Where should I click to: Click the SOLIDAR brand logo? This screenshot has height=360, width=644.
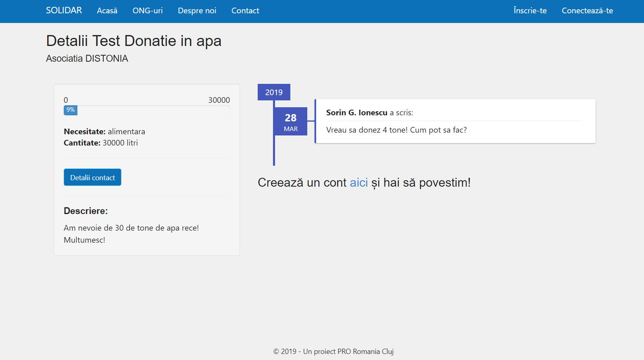point(64,10)
